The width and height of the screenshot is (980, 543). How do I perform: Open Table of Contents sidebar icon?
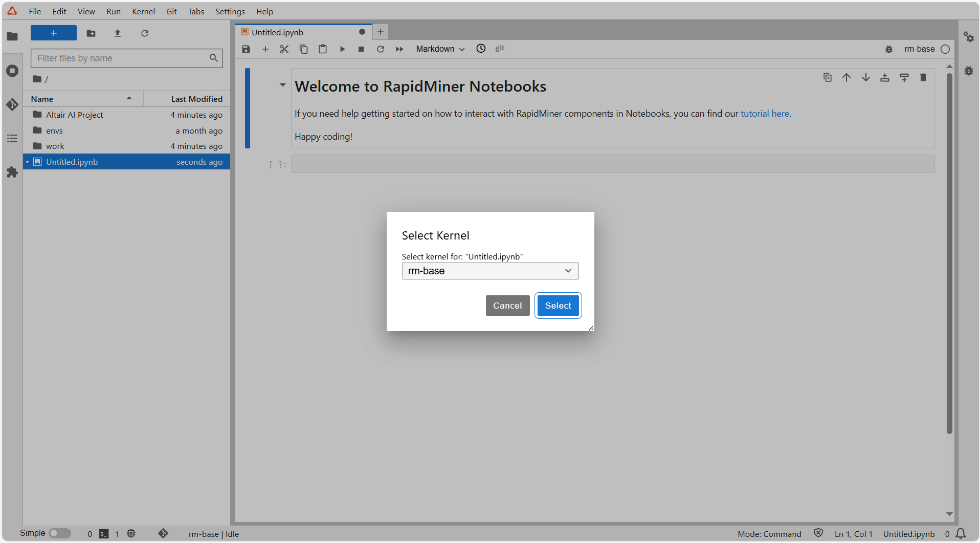click(12, 138)
